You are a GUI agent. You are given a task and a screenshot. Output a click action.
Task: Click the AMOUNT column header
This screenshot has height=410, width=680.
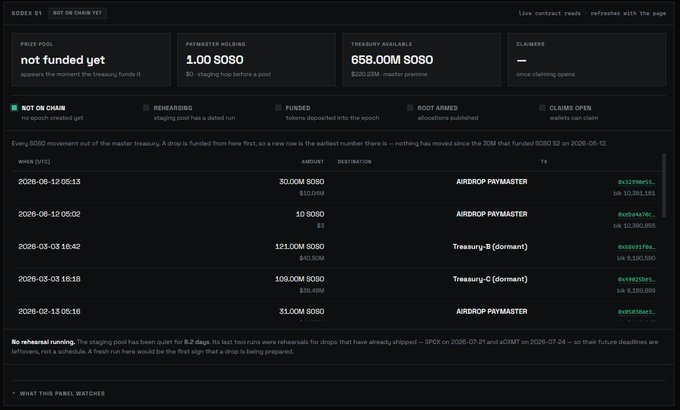[313, 162]
